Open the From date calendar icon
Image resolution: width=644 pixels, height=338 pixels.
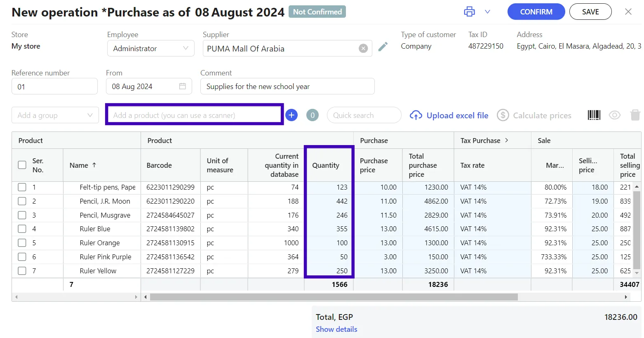coord(183,86)
